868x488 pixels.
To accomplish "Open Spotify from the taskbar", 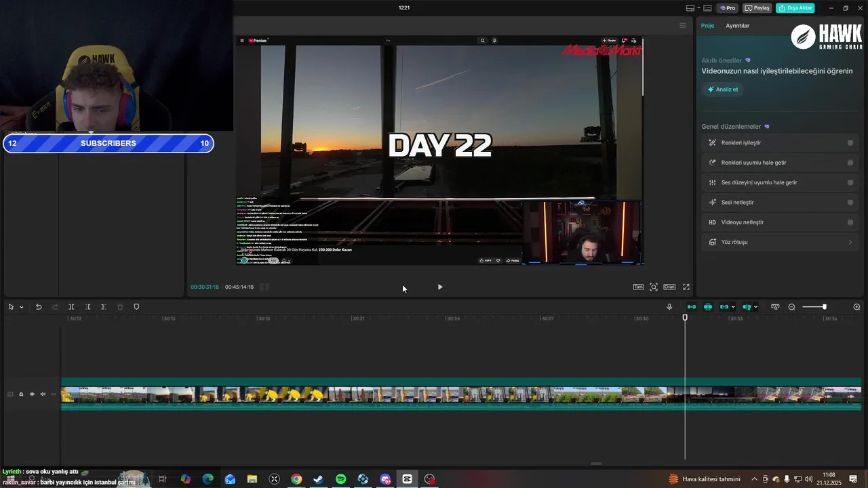I will point(340,479).
